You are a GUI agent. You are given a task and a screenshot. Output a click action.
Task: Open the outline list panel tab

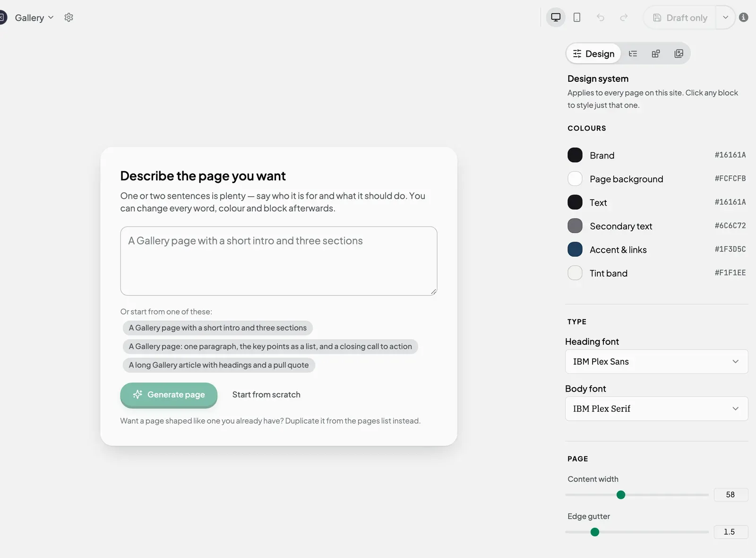[633, 53]
